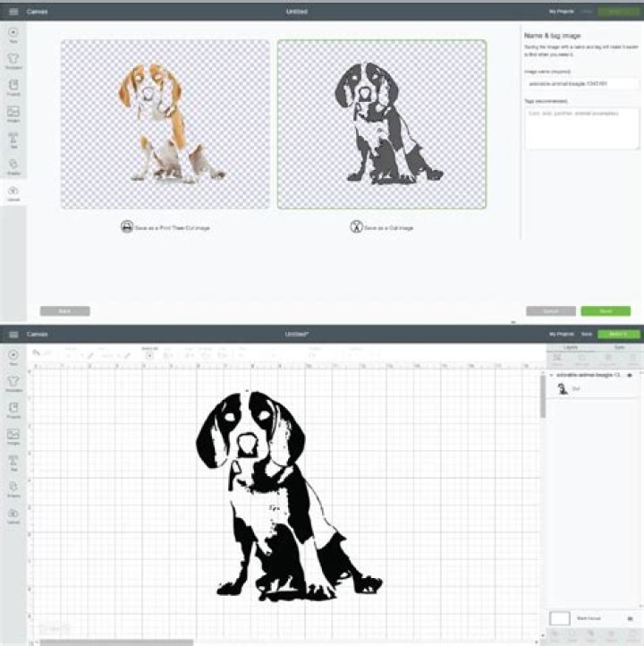Click Make It button in upper window header
Image resolution: width=644 pixels, height=646 pixels.
[x=618, y=12]
